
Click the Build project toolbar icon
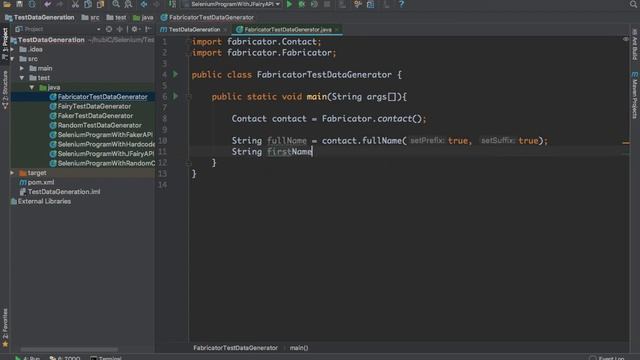click(172, 4)
